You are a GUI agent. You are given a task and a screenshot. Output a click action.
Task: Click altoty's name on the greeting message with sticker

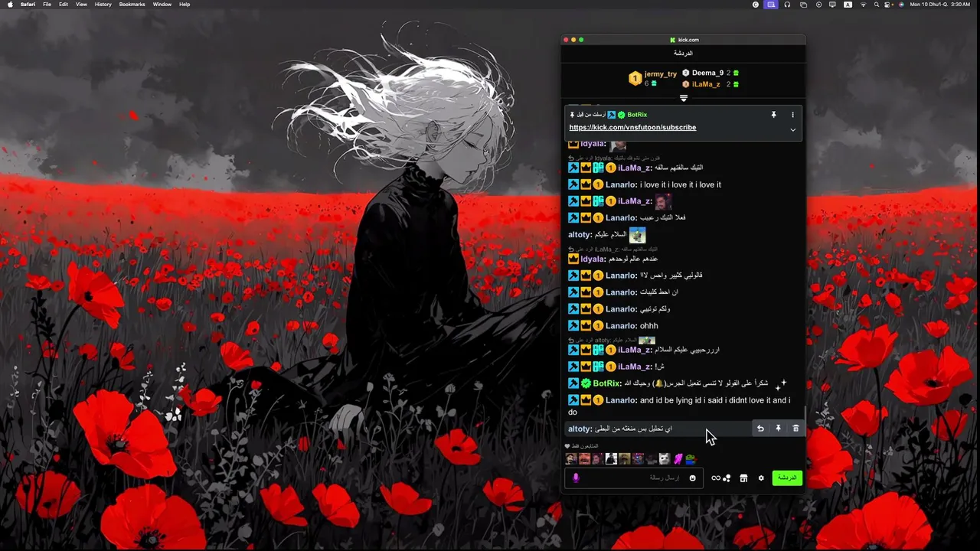point(579,235)
